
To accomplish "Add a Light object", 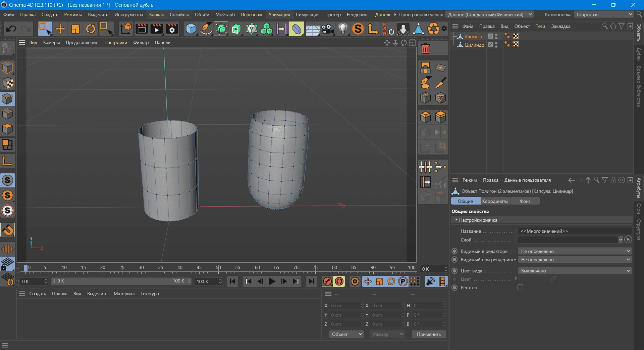I will (343, 29).
